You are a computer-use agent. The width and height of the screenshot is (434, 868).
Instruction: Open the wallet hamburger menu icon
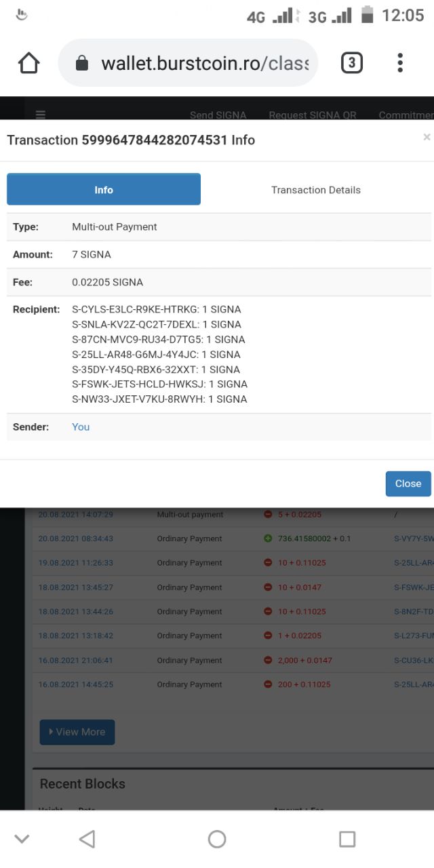41,115
